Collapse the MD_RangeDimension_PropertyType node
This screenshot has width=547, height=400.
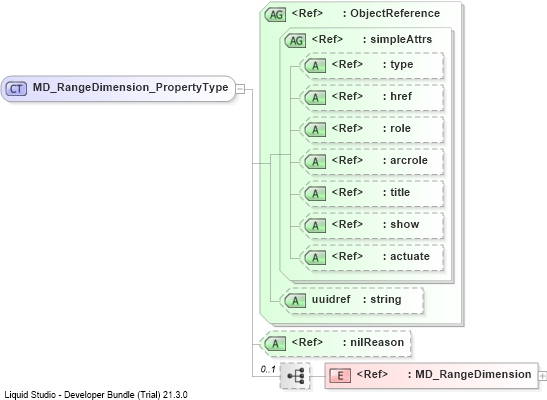(x=240, y=89)
